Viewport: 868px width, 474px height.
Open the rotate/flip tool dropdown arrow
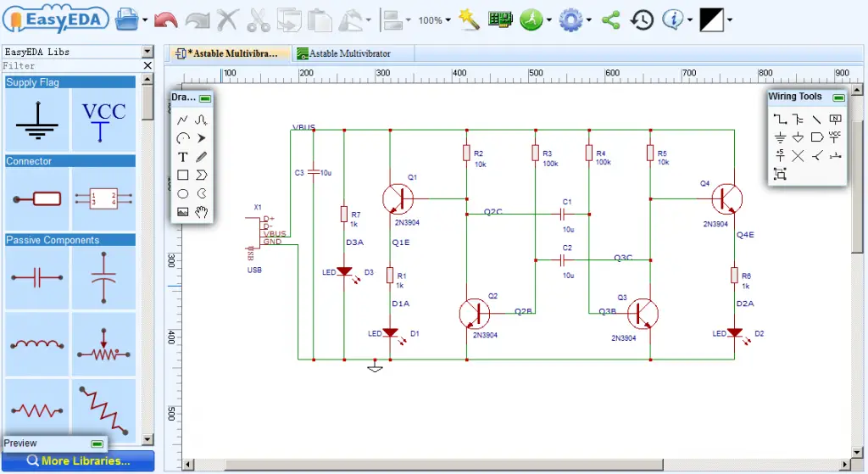[x=368, y=20]
